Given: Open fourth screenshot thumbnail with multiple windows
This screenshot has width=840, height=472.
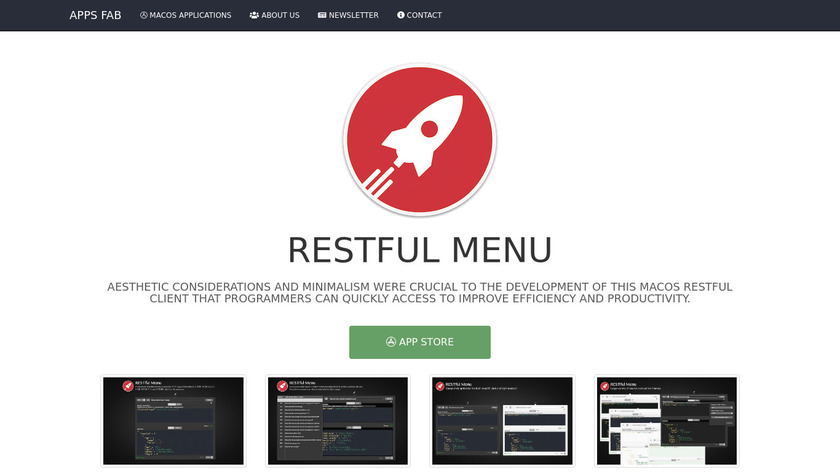Looking at the screenshot, I should [667, 421].
